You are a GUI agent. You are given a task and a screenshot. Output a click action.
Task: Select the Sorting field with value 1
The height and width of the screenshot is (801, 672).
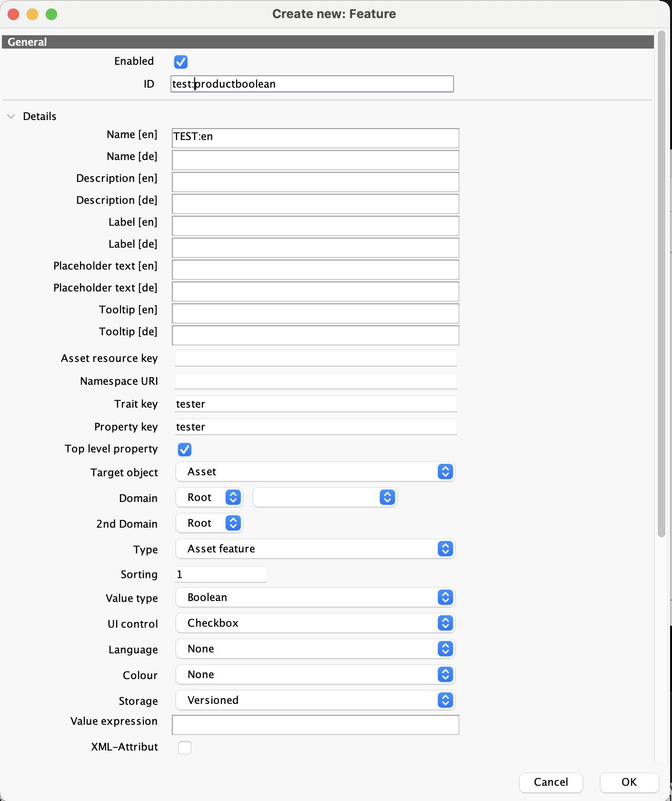[220, 574]
